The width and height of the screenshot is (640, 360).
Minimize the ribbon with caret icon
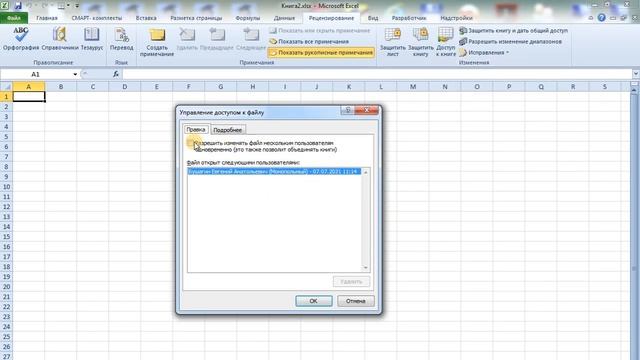click(x=591, y=18)
